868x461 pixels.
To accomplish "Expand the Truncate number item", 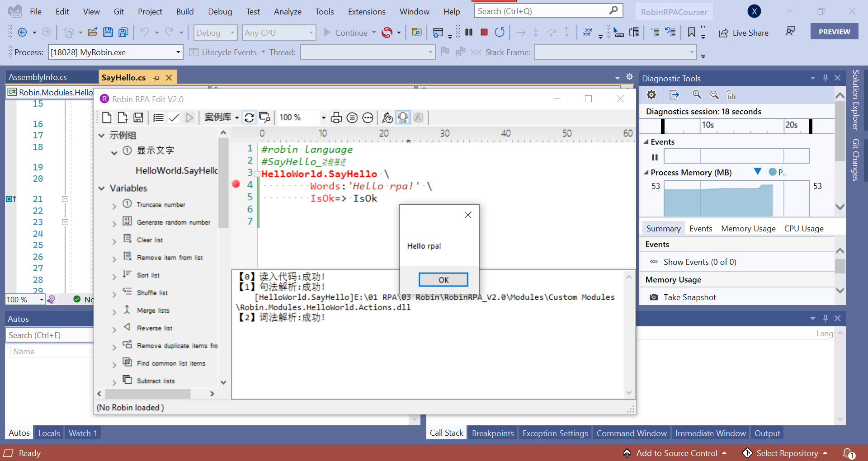I will (x=114, y=206).
